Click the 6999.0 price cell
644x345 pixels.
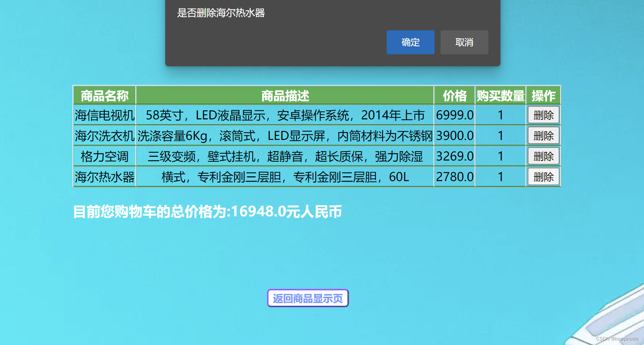click(454, 115)
